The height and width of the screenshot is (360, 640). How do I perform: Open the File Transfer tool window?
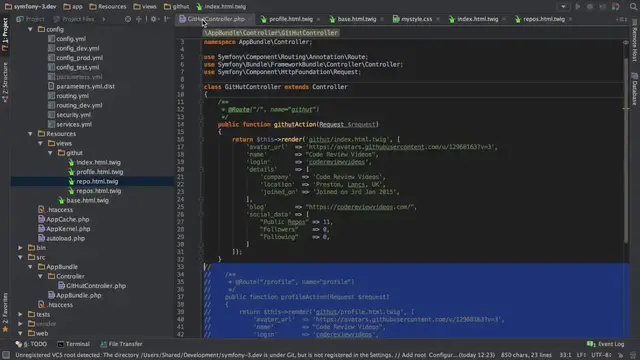coord(121,344)
